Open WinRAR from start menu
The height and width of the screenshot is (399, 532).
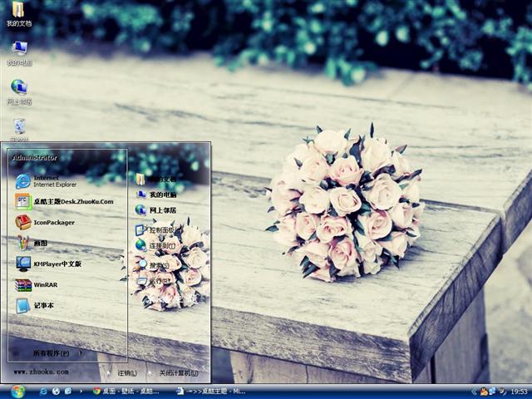(37, 285)
